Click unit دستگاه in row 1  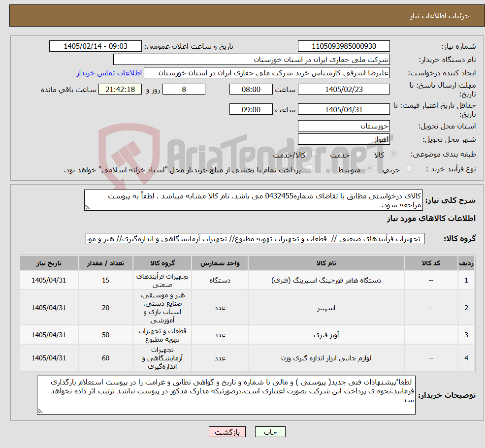coord(220,281)
